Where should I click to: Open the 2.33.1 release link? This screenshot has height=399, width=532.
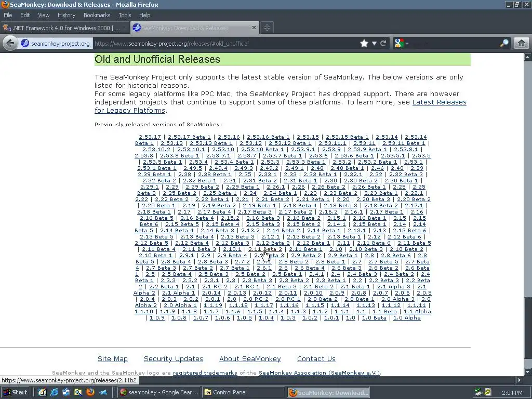point(268,174)
